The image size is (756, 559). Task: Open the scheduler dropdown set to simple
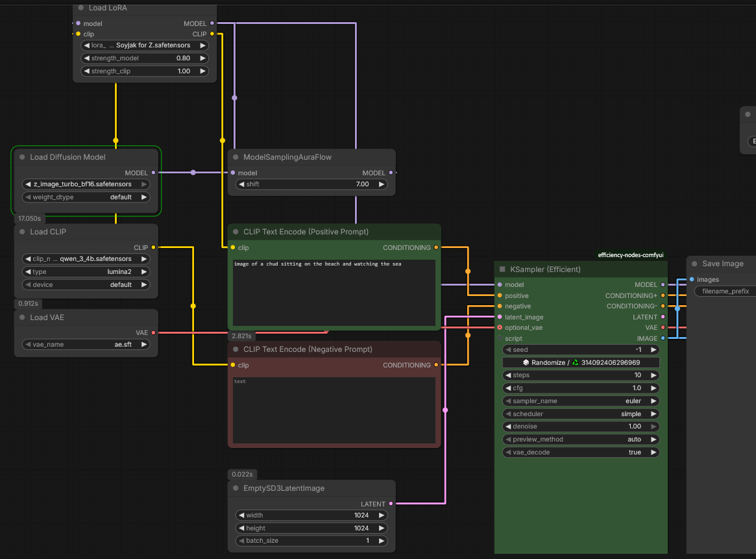tap(581, 414)
